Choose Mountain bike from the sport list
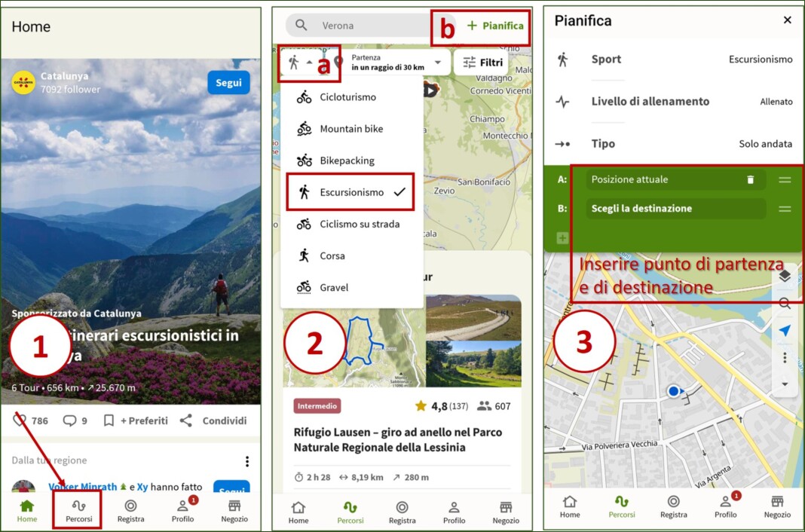Viewport: 805px width, 532px height. pos(352,129)
